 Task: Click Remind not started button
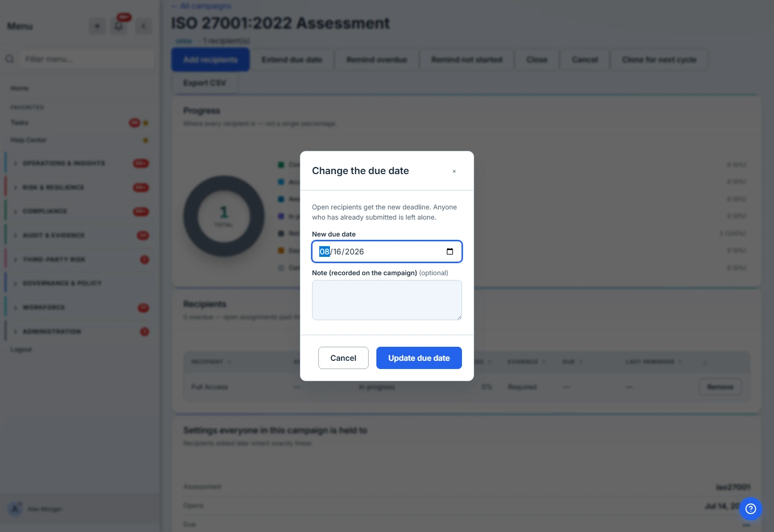pos(467,59)
